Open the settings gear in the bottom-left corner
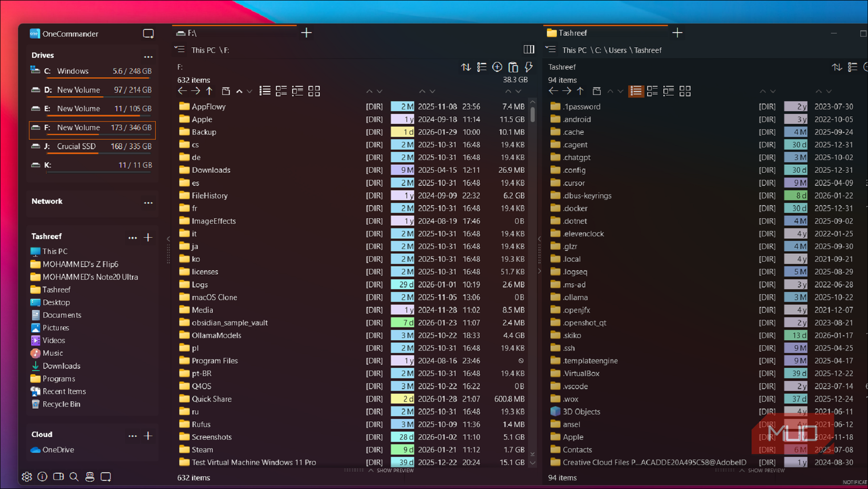 [27, 476]
